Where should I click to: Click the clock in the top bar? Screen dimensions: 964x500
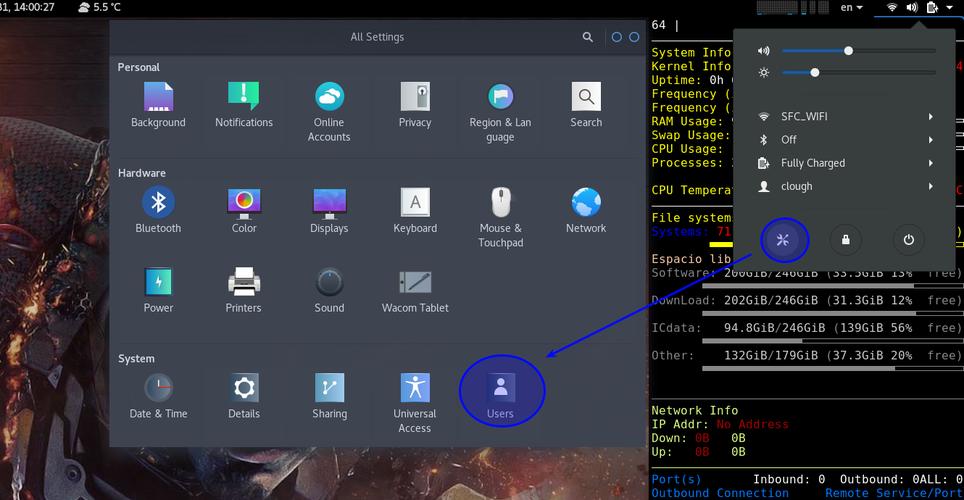27,7
